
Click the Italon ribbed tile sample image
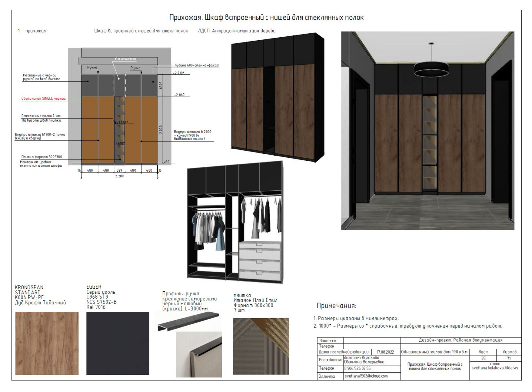tap(261, 346)
